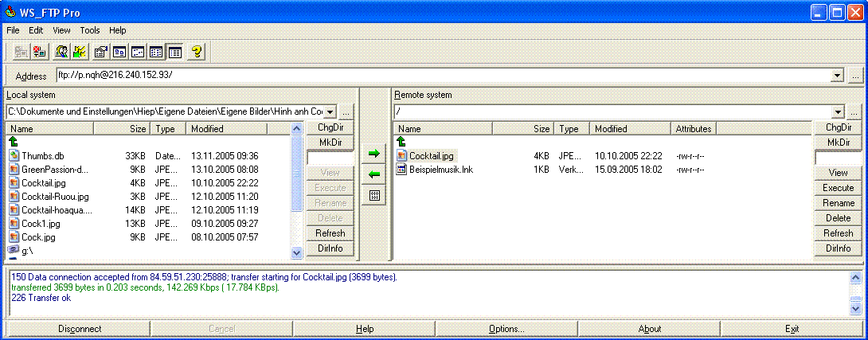The width and height of the screenshot is (868, 340).
Task: Click the remote Refresh button
Action: pyautogui.click(x=838, y=233)
